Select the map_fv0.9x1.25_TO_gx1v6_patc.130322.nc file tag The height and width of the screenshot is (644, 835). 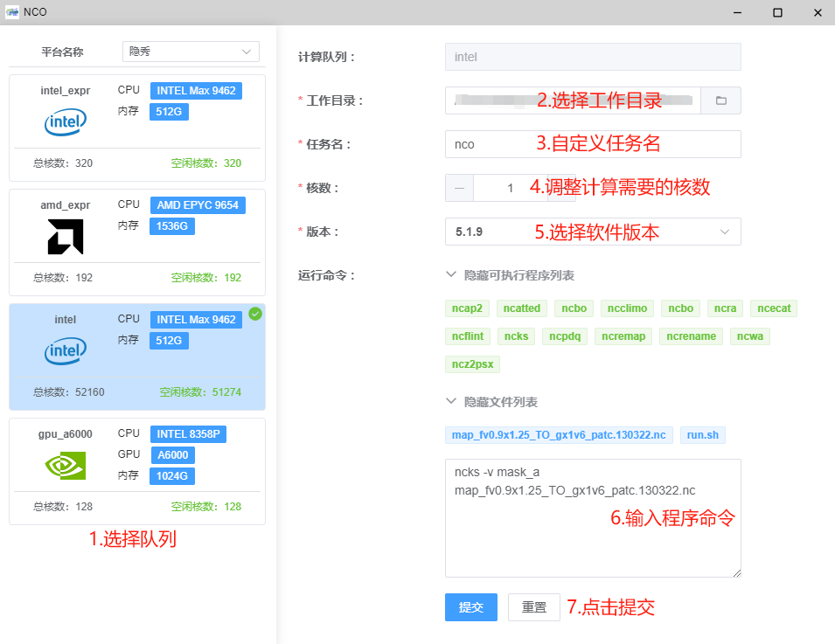559,435
